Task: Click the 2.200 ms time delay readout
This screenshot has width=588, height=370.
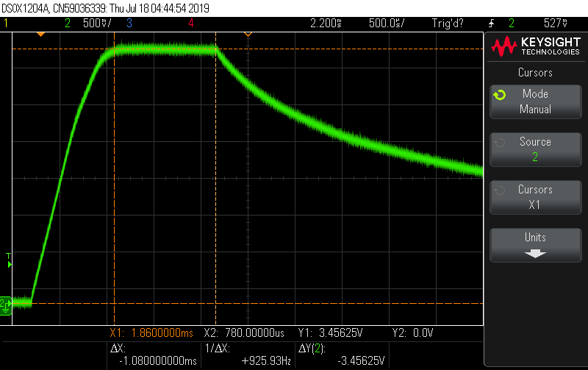Action: point(326,24)
